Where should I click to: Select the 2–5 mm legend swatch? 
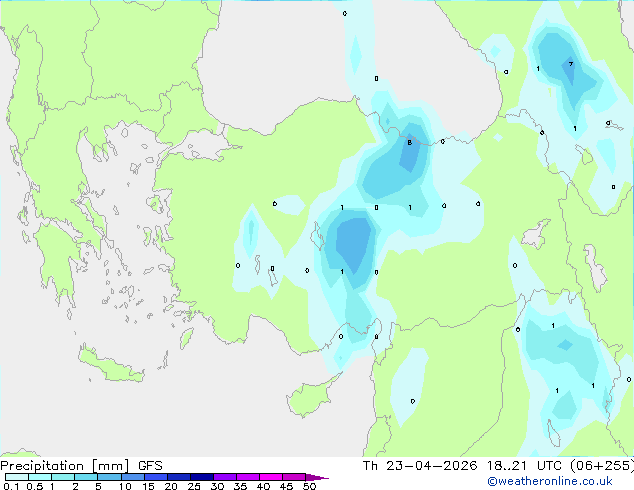86,477
